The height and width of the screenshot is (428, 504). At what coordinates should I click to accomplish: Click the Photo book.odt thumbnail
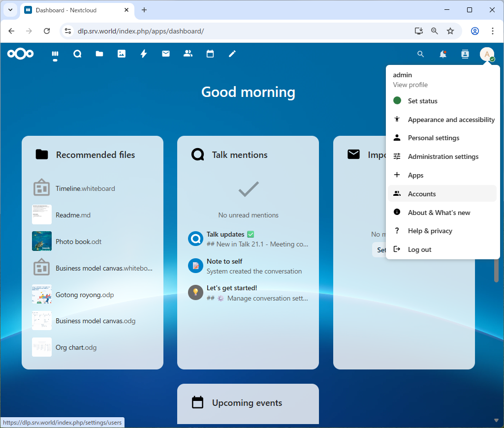click(x=42, y=242)
